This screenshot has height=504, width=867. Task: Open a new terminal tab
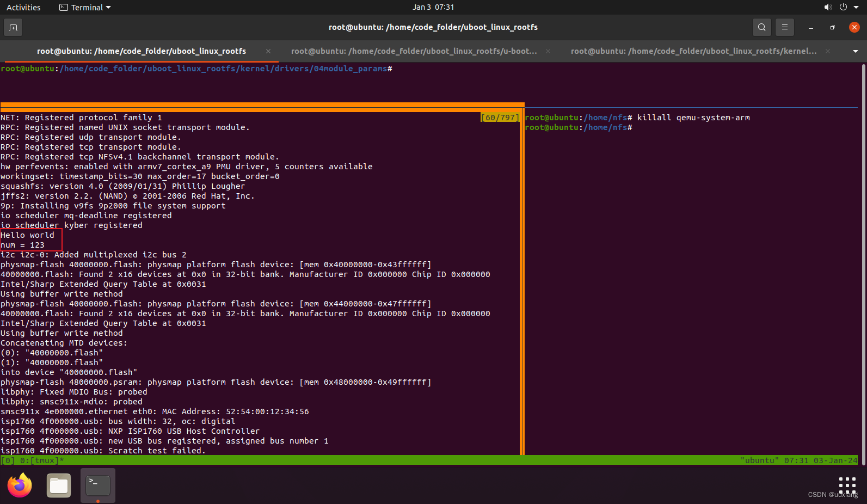13,27
